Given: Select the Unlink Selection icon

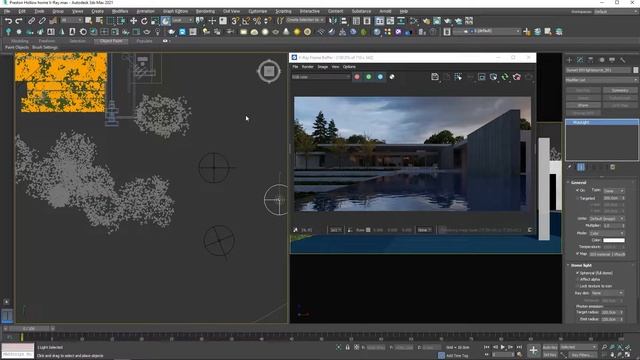Looking at the screenshot, I should click(42, 20).
